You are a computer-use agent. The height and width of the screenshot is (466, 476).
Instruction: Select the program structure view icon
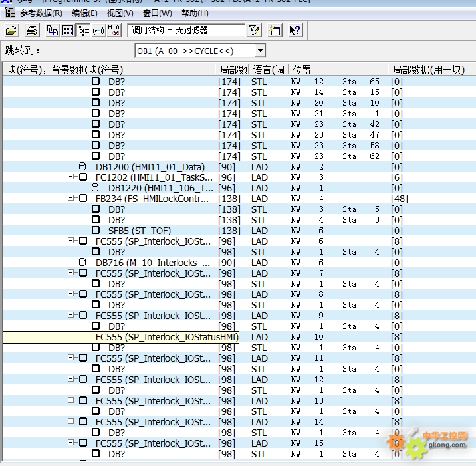pos(83,31)
